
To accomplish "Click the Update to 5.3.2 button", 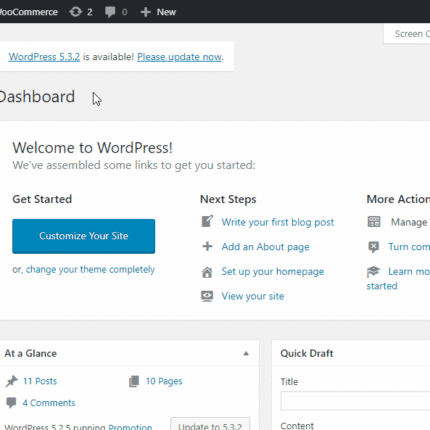I will (210, 424).
